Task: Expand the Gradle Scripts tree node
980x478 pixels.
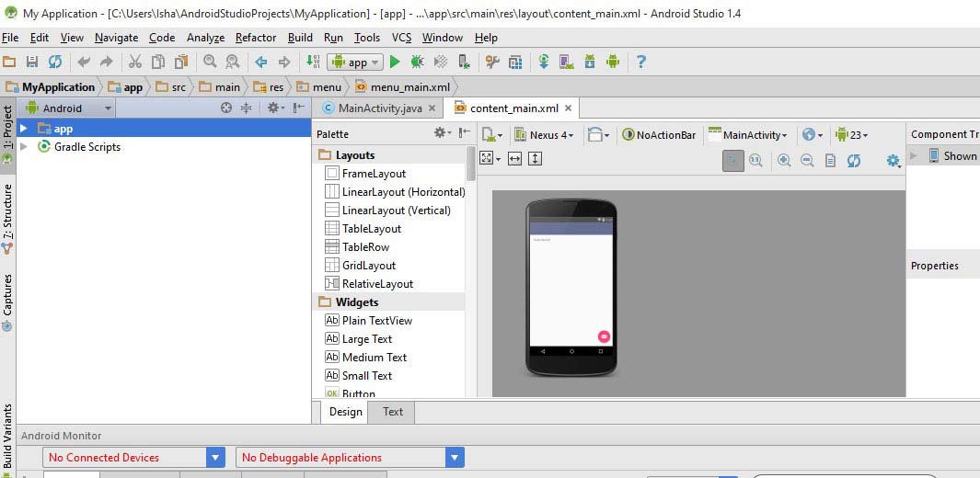Action: coord(24,147)
